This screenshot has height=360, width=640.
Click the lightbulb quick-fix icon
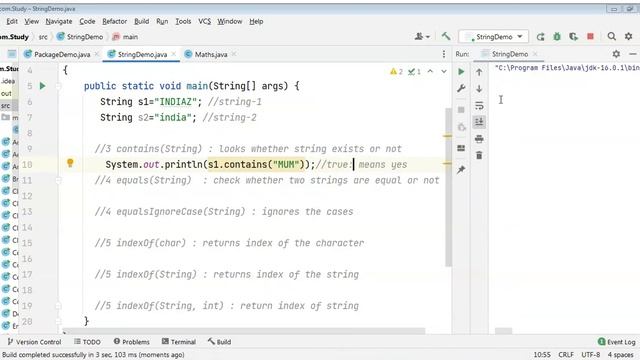pyautogui.click(x=70, y=163)
